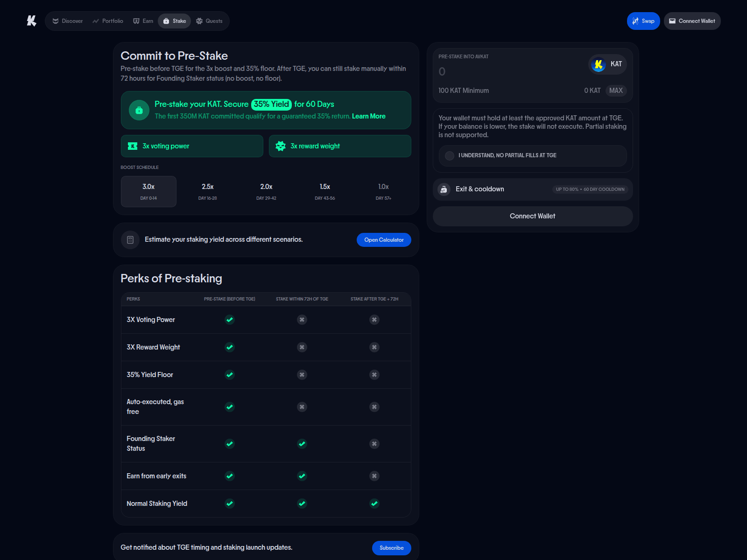Viewport: 747px width, 560px height.
Task: Click Earn from early exits after-72h cross
Action: click(x=374, y=476)
